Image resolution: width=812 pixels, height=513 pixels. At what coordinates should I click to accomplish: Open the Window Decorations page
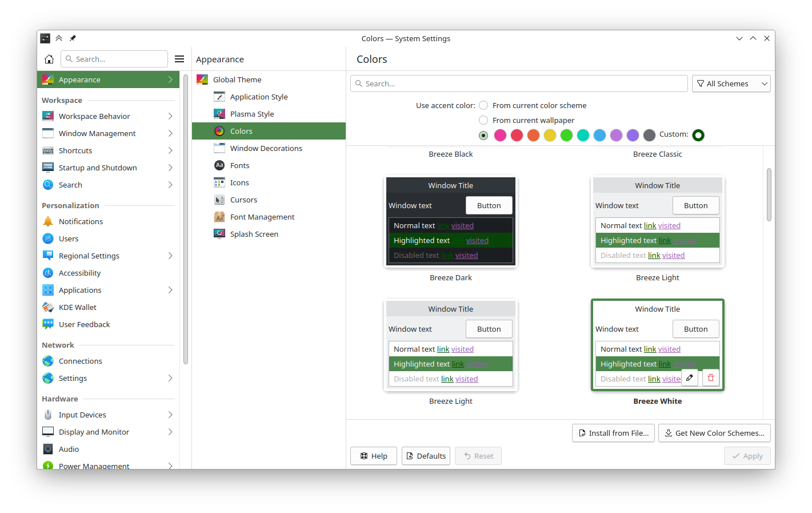pos(269,148)
